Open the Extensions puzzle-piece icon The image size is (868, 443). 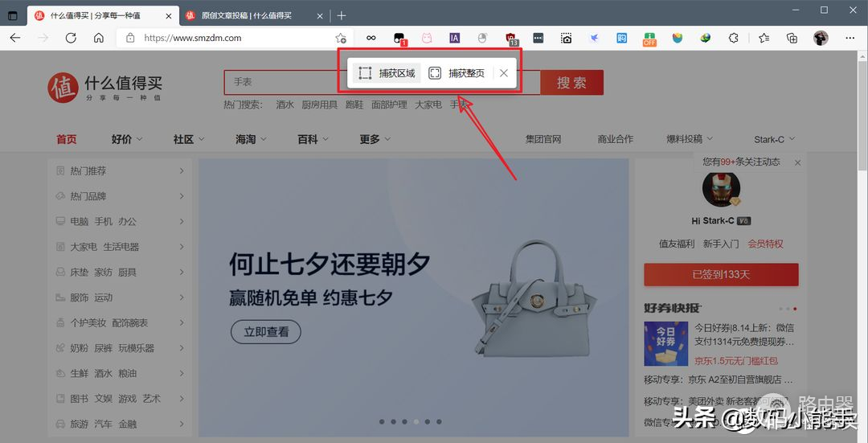pyautogui.click(x=733, y=38)
